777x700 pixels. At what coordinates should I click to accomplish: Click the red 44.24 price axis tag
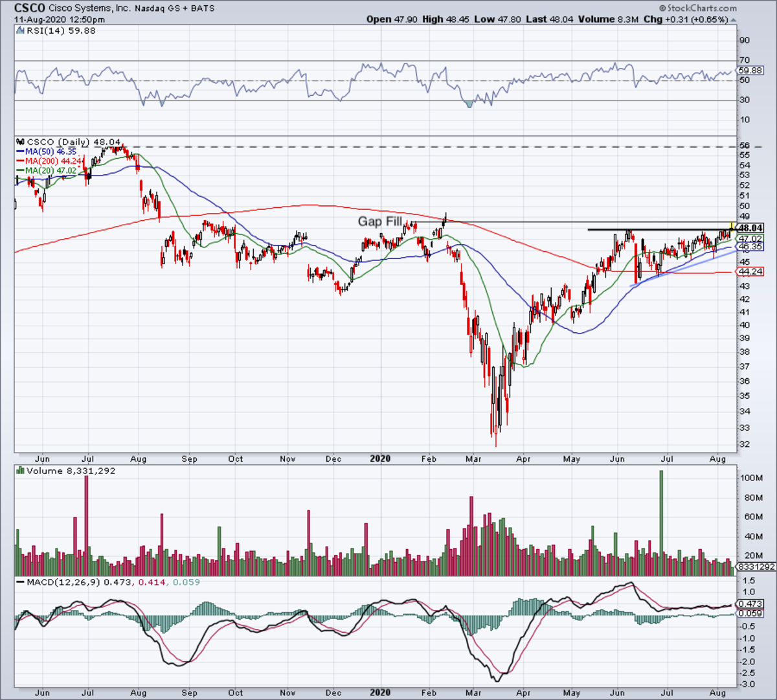pos(750,271)
